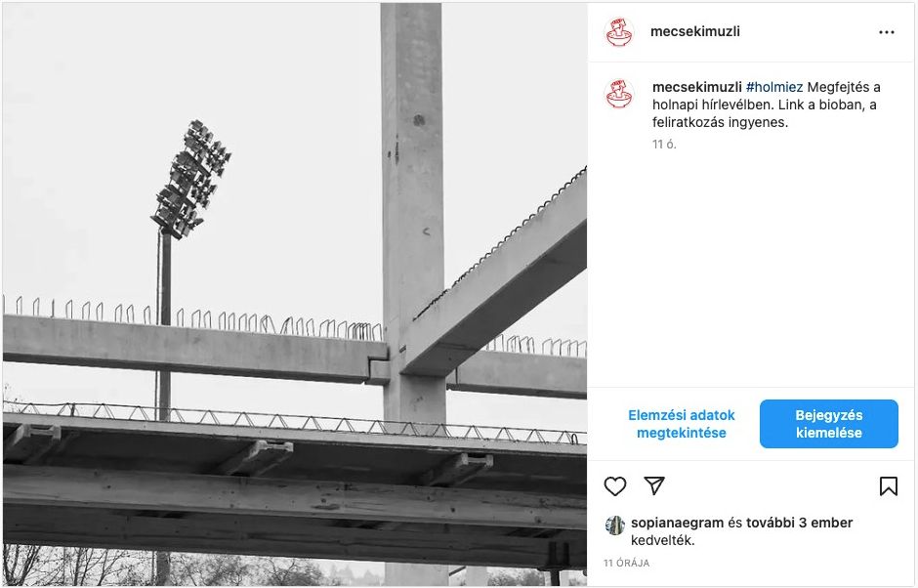Open the three-dot more options menu
This screenshot has height=588, width=918.
click(x=887, y=32)
